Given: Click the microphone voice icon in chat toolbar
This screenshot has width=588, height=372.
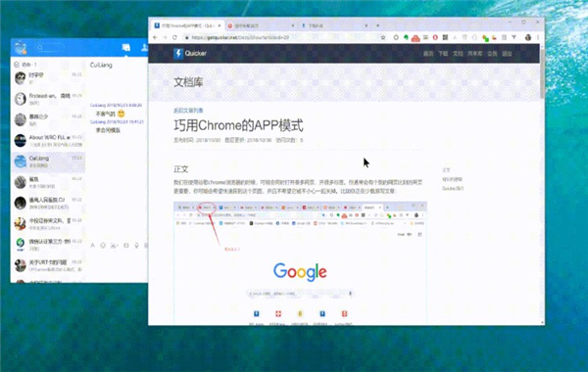Looking at the screenshot, I should [136, 246].
